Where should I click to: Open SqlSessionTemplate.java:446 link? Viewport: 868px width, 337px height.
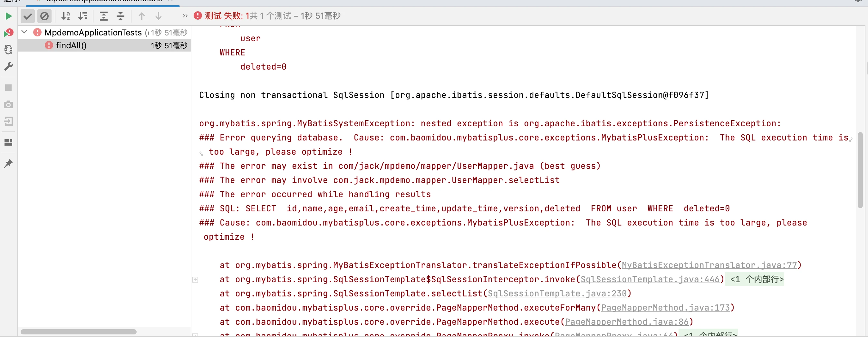(650, 279)
